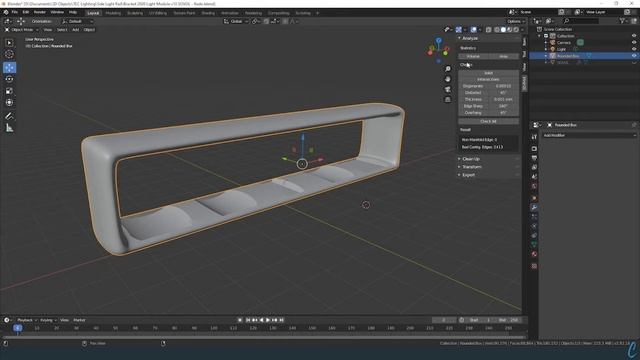Open the Object Mode dropdown

[x=22, y=30]
